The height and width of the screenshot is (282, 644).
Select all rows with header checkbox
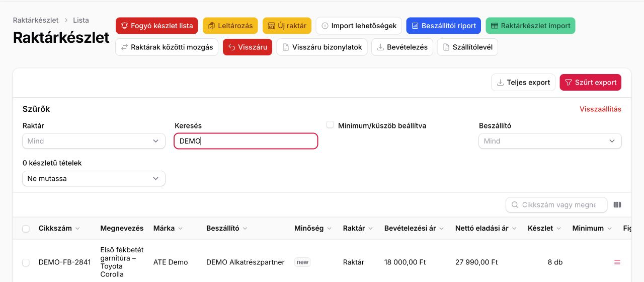pos(26,229)
